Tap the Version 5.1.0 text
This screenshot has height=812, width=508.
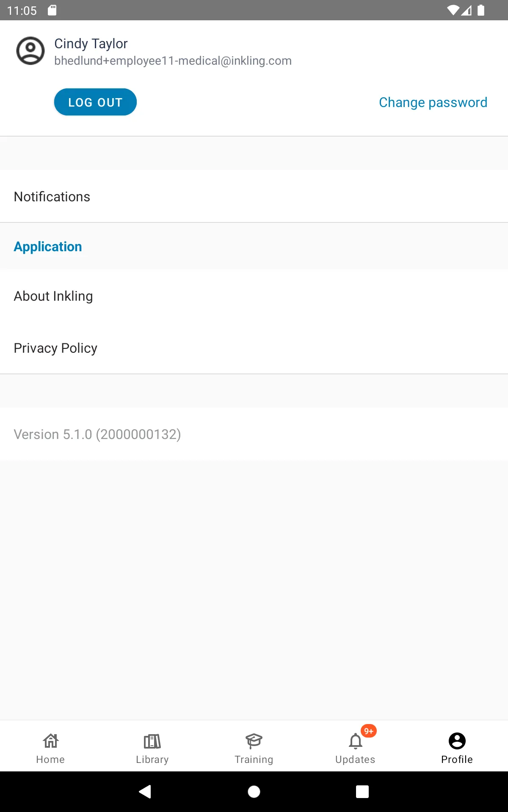(97, 434)
